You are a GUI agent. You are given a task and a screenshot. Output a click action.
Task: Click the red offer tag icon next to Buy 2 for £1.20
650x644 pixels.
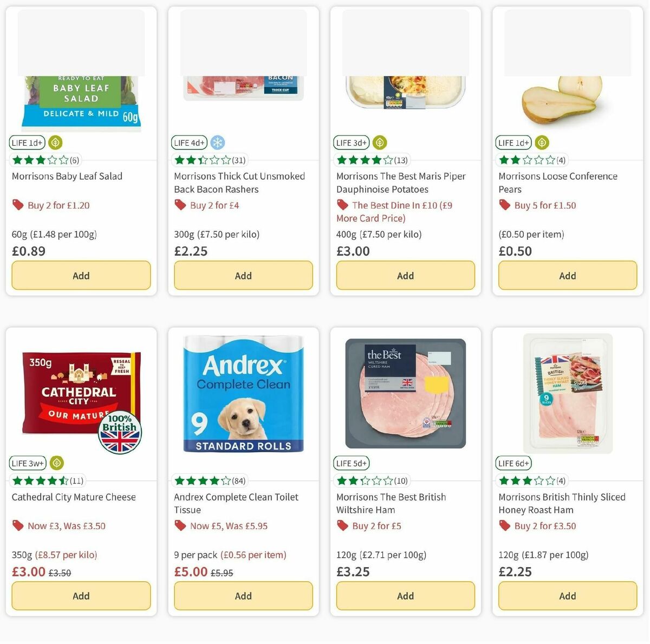coord(18,205)
